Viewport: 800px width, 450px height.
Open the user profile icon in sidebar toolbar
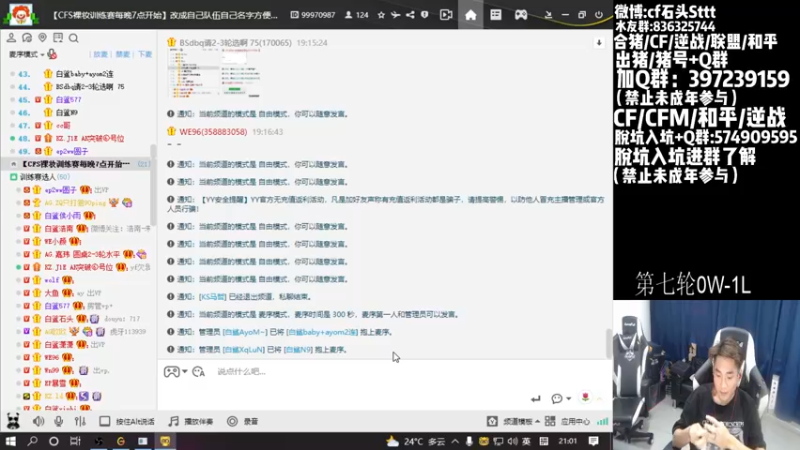click(11, 38)
